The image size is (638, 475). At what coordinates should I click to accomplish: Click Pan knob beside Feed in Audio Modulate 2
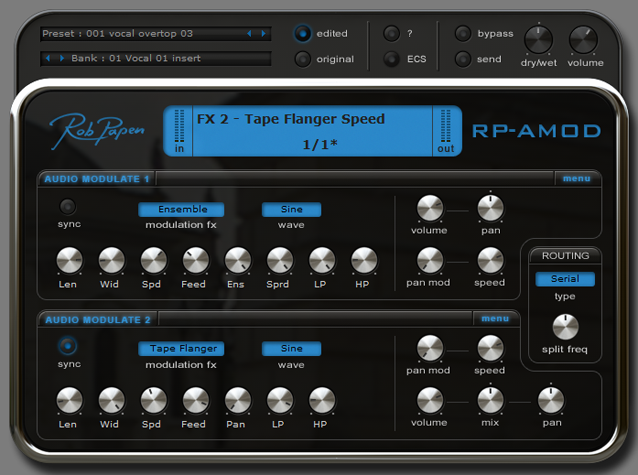(x=238, y=400)
